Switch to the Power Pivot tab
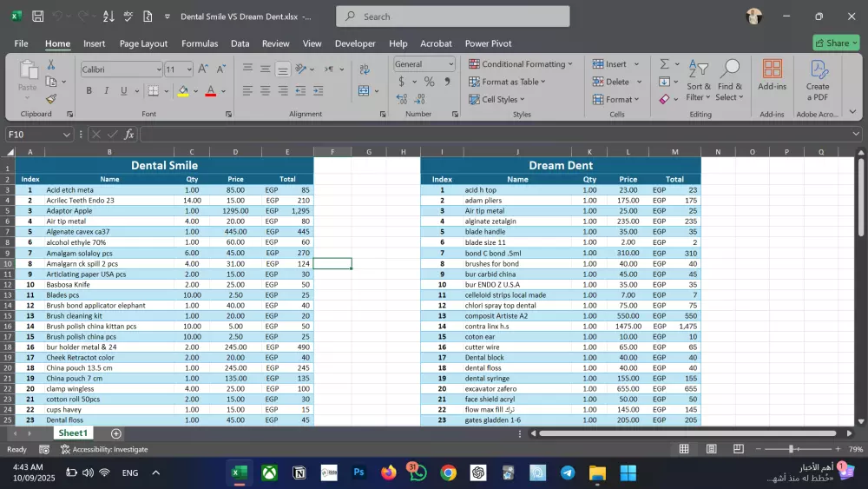Image resolution: width=868 pixels, height=489 pixels. point(488,43)
